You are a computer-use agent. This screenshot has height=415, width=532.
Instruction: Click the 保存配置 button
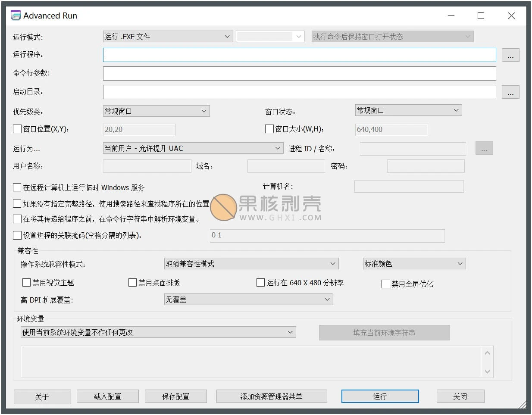[175, 396]
